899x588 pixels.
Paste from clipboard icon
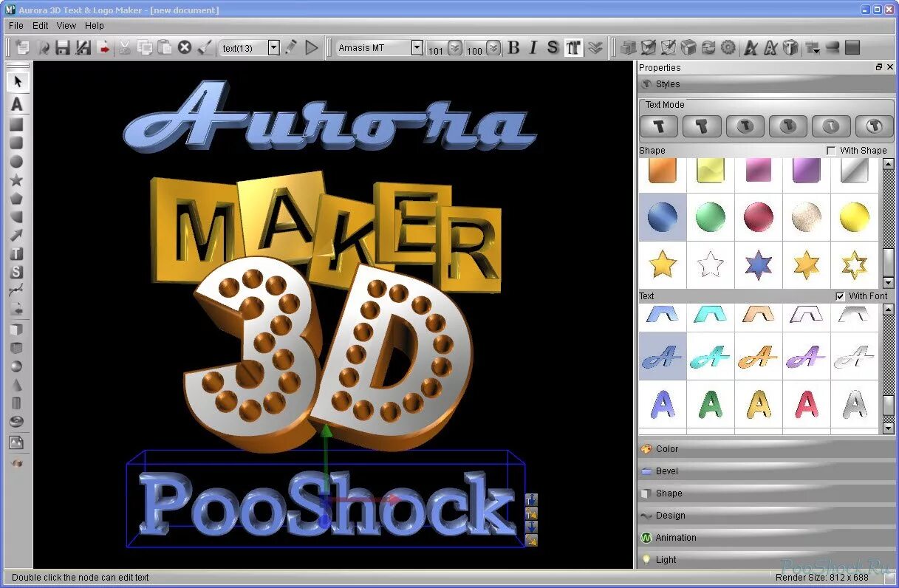(x=165, y=48)
